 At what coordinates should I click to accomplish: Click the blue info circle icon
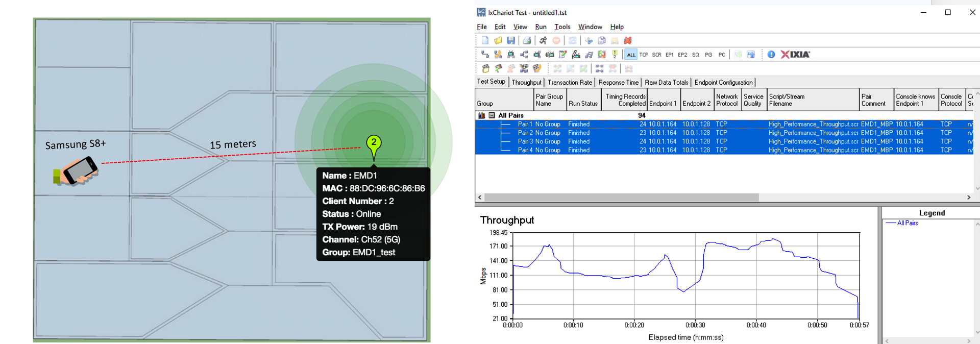771,55
